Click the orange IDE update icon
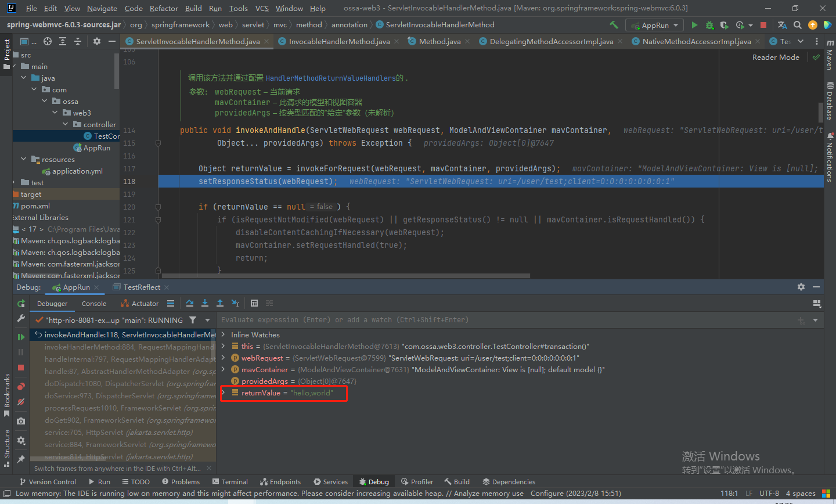The width and height of the screenshot is (836, 504). click(x=813, y=25)
